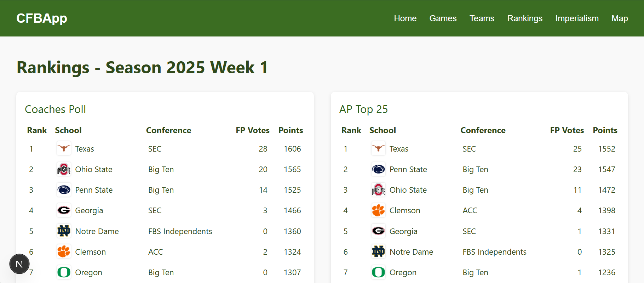Click the Penn State logo in Coaches Poll
The image size is (644, 283).
pyautogui.click(x=64, y=189)
